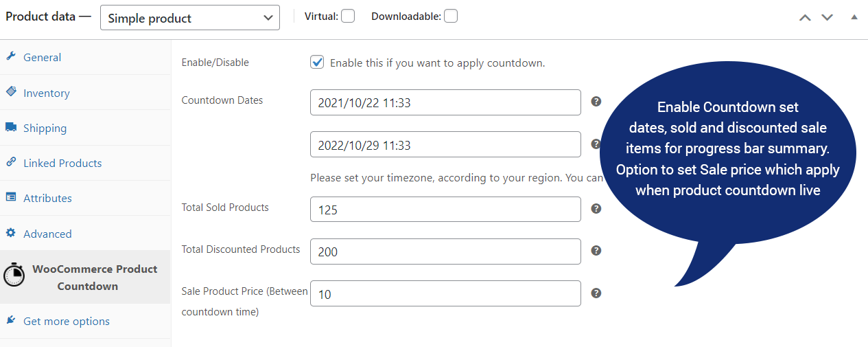Click help icon beside Total Sold Products
Screen dimensions: 868x347
coord(596,208)
